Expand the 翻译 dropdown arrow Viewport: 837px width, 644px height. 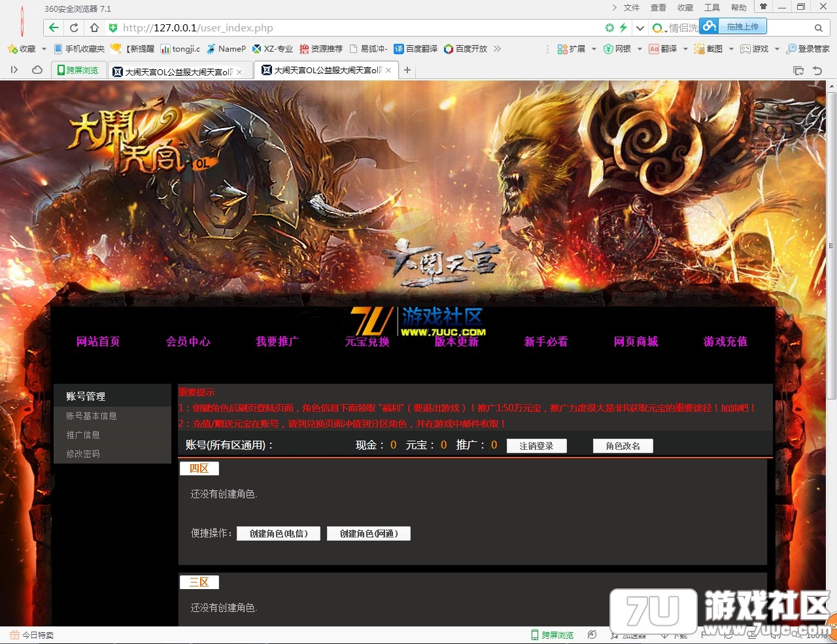click(685, 49)
